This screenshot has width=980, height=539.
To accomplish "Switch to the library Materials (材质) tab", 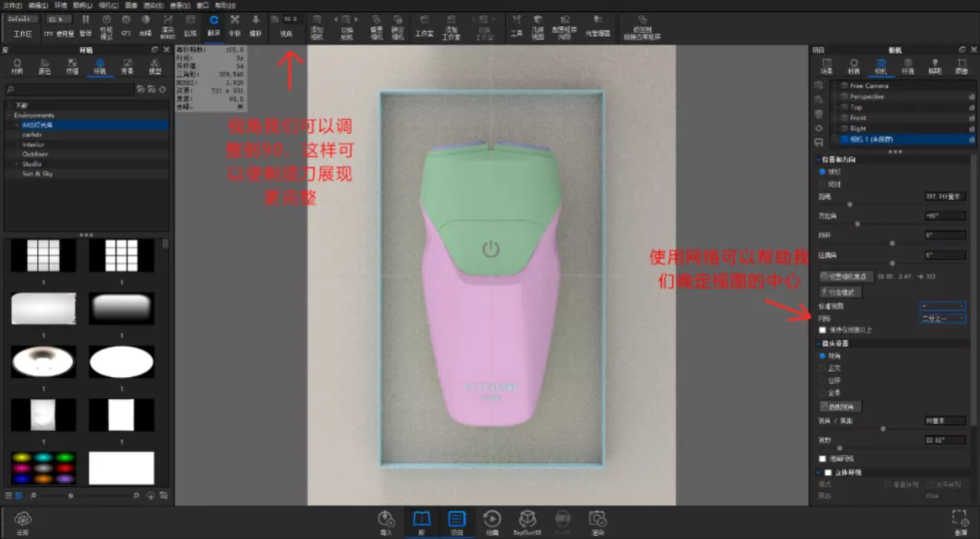I will coord(17,67).
